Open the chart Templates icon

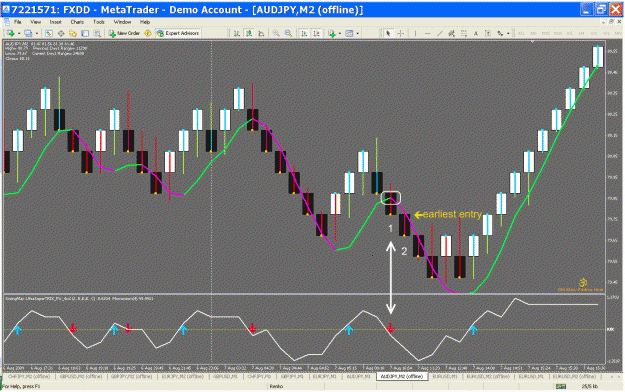coord(349,33)
